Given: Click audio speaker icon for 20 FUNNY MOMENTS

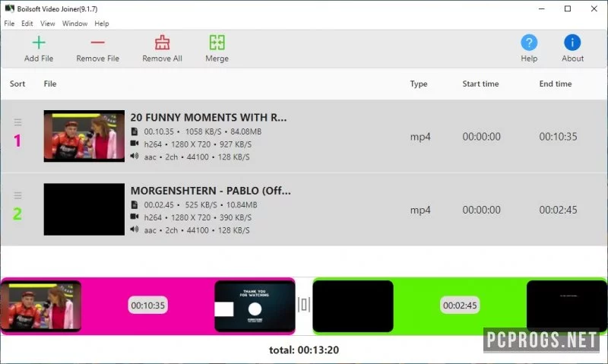Looking at the screenshot, I should click(x=135, y=156).
